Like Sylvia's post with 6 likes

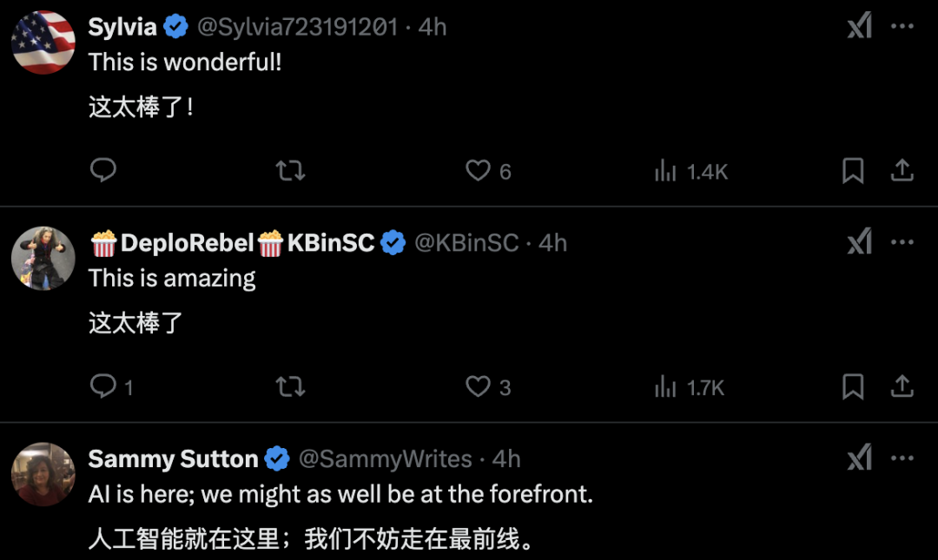click(x=479, y=170)
